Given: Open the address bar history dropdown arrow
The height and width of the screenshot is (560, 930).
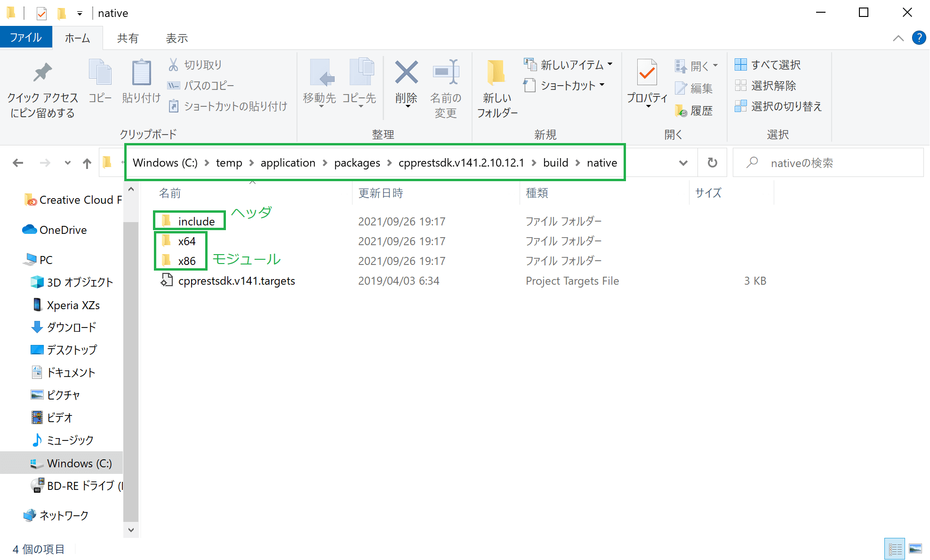Looking at the screenshot, I should (683, 162).
